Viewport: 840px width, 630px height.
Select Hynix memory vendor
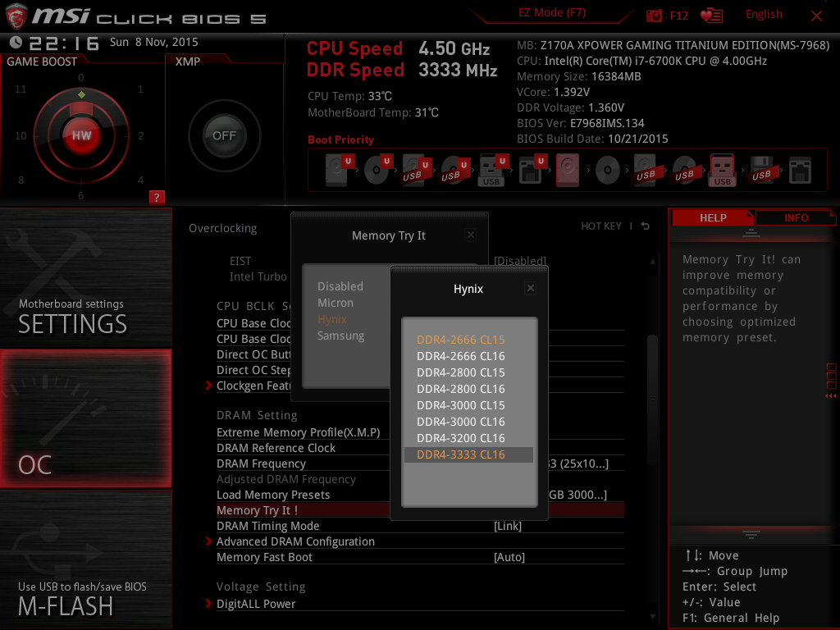pyautogui.click(x=332, y=319)
